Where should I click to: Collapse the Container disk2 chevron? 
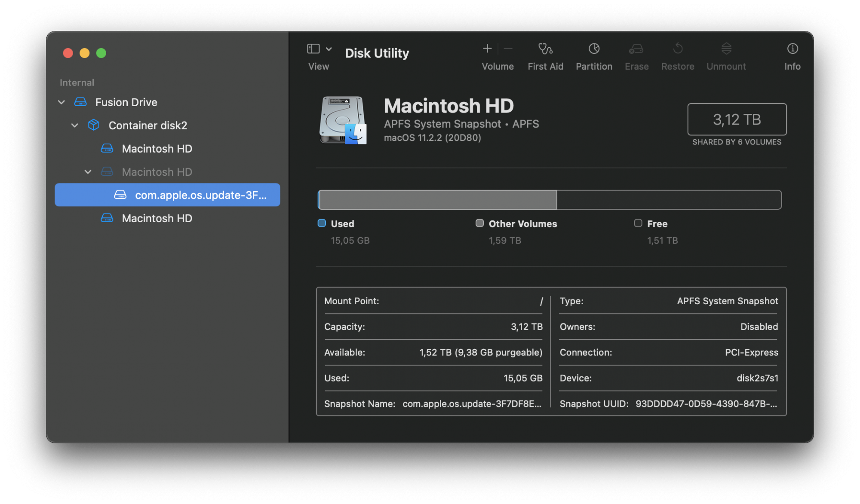coord(75,125)
